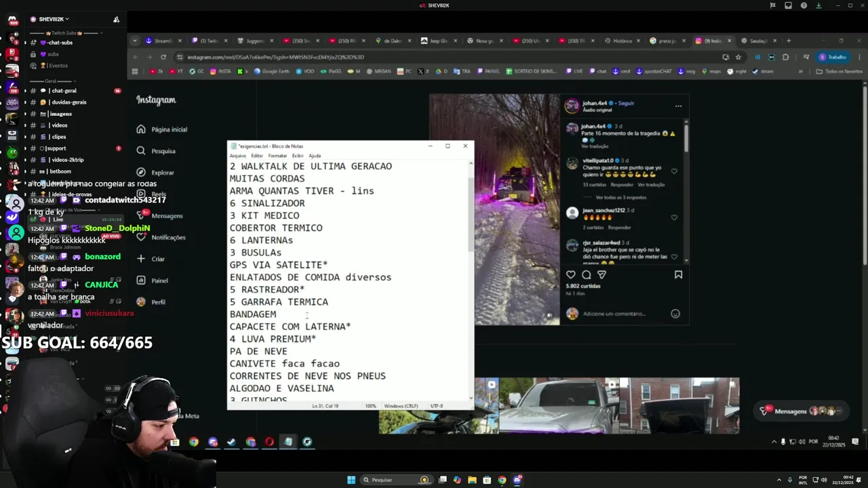This screenshot has height=488, width=868.
Task: Switch to the Histórico browser tab
Action: pos(623,41)
